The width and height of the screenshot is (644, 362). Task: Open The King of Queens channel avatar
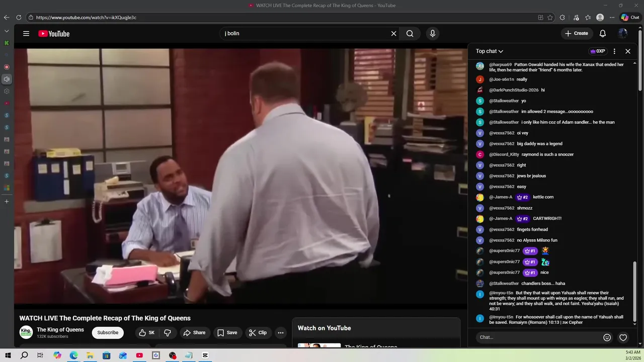tap(26, 332)
